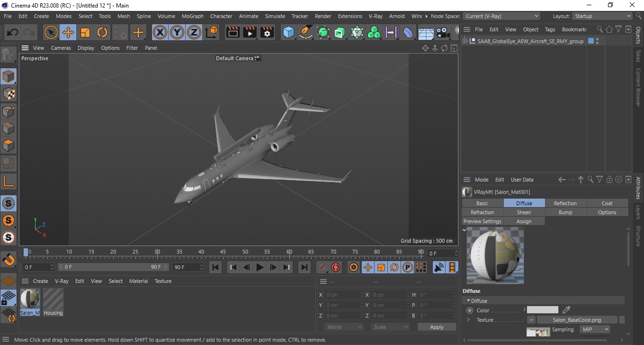Screen dimensions: 644x345
Task: Open material manager Create menu
Action: tap(40, 281)
